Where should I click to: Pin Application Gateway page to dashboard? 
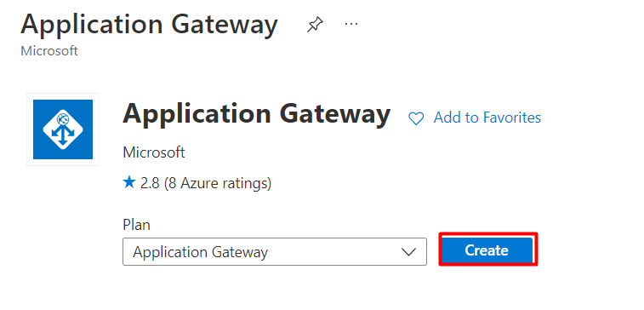coord(315,26)
